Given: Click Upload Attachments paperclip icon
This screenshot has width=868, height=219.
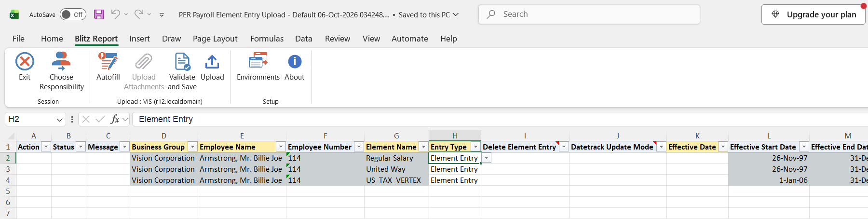Looking at the screenshot, I should pos(144,62).
